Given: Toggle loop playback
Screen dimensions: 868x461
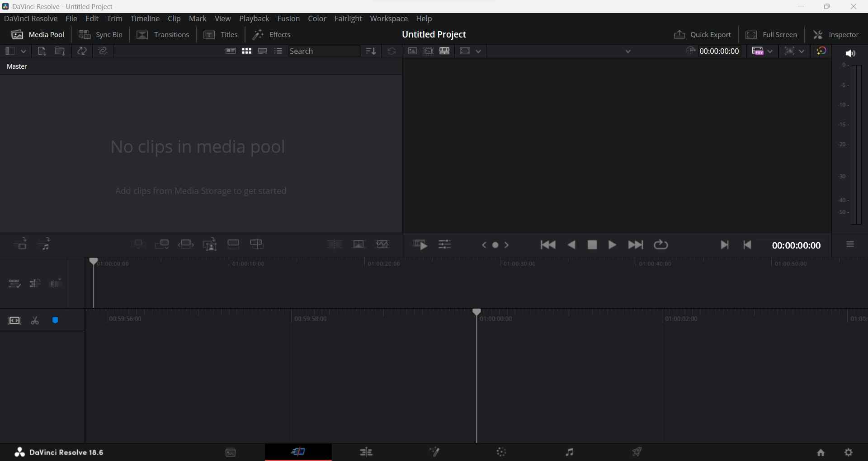Looking at the screenshot, I should point(660,245).
